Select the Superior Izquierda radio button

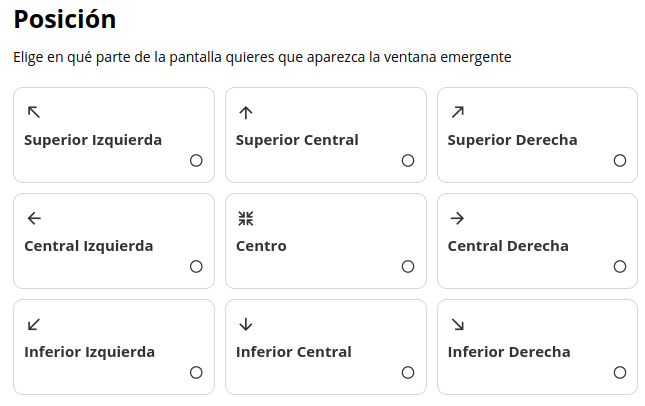(196, 160)
